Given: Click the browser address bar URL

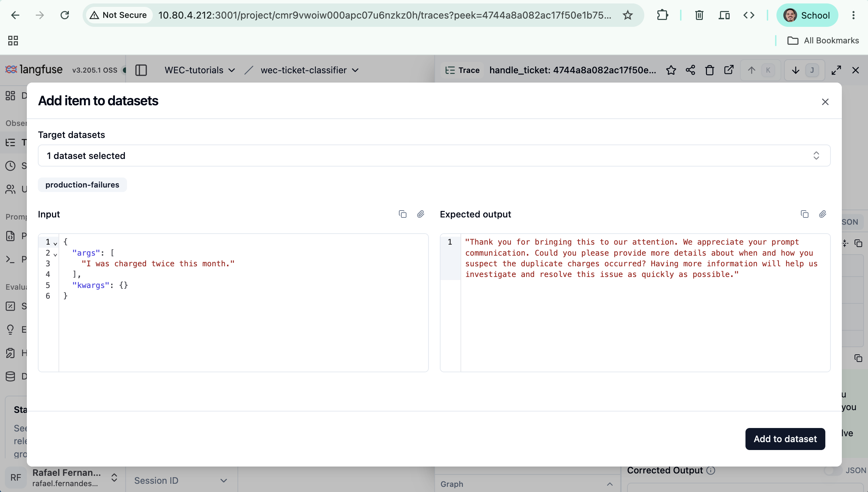Looking at the screenshot, I should (x=385, y=15).
